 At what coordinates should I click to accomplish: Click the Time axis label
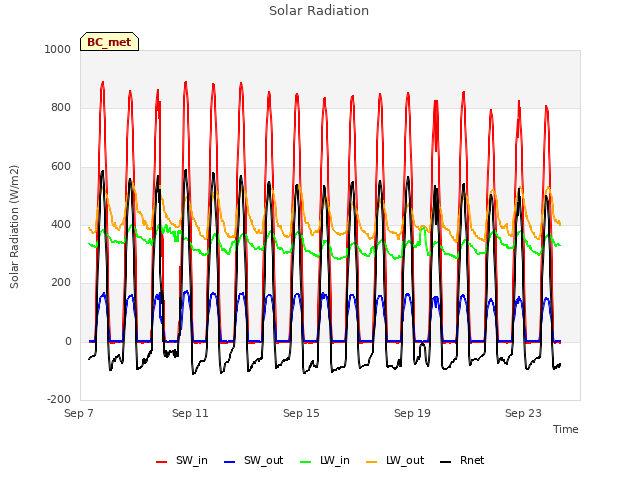566,429
